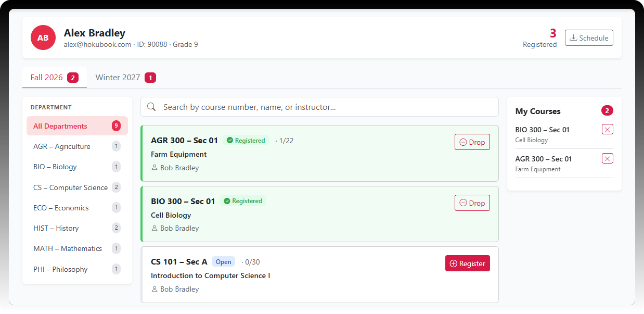Click the 1/22 enrollment count
This screenshot has height=314, width=644.
(x=286, y=141)
